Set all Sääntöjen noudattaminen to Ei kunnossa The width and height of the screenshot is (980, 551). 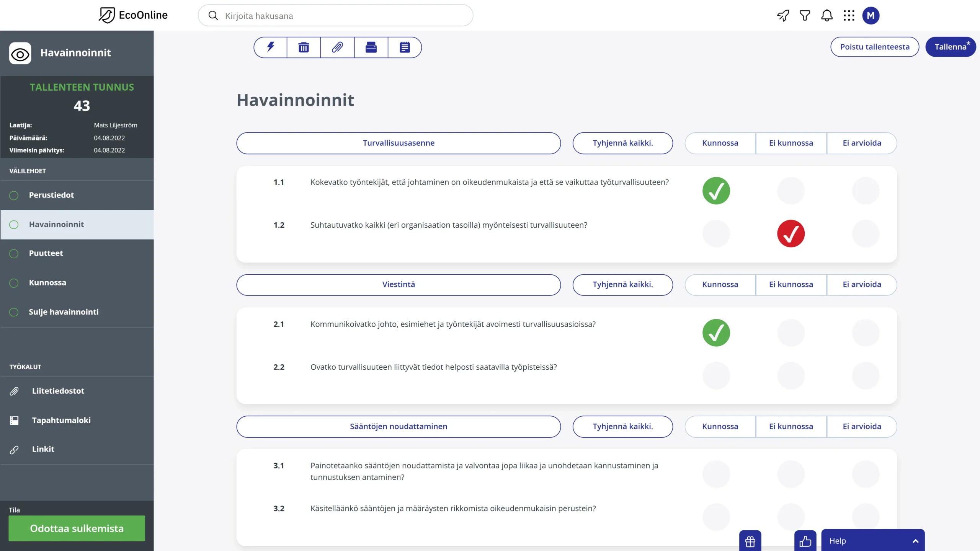tap(791, 427)
